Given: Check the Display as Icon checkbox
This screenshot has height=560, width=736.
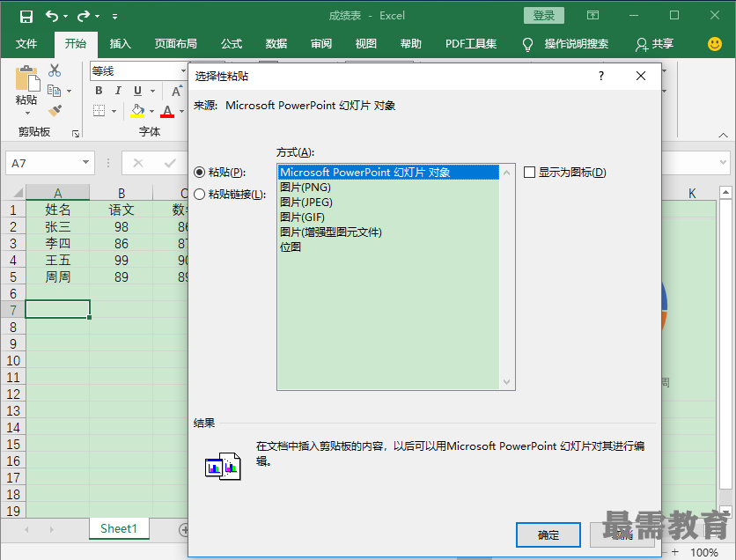Looking at the screenshot, I should pyautogui.click(x=529, y=173).
